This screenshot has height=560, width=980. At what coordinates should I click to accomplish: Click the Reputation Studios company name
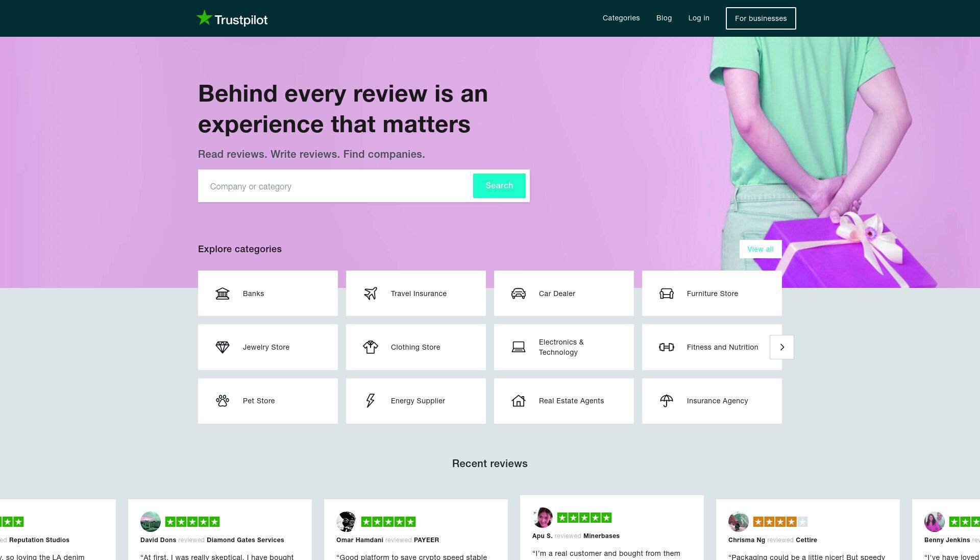point(39,540)
